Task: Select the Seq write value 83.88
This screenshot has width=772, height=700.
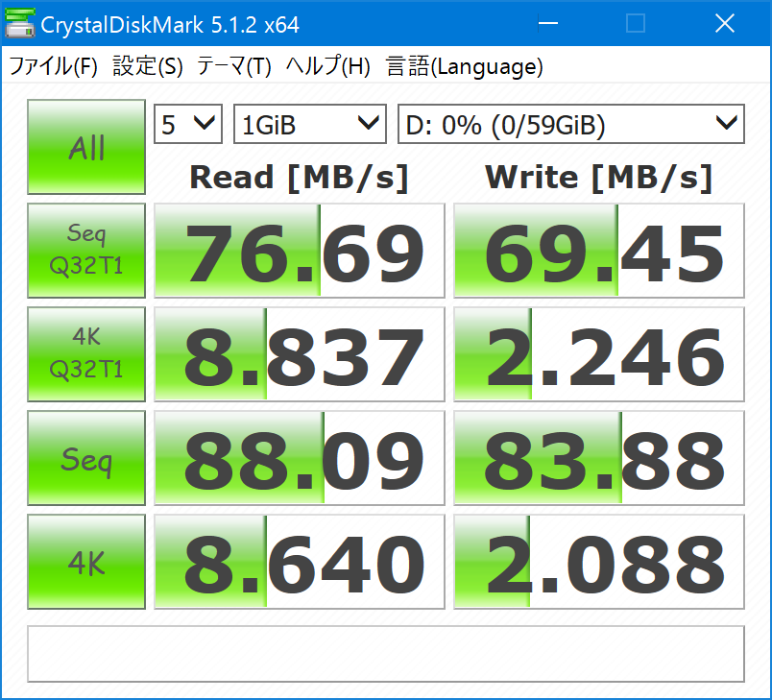Action: click(599, 458)
